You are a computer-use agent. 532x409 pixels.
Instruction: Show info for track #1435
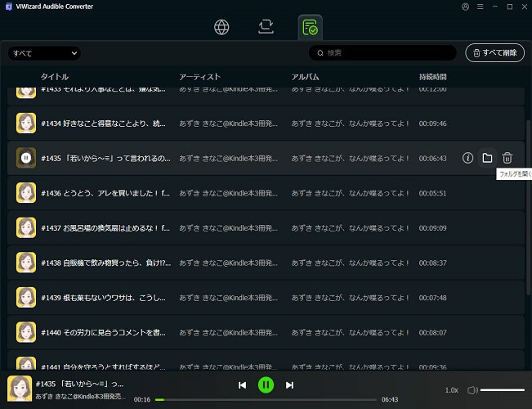[x=468, y=158]
